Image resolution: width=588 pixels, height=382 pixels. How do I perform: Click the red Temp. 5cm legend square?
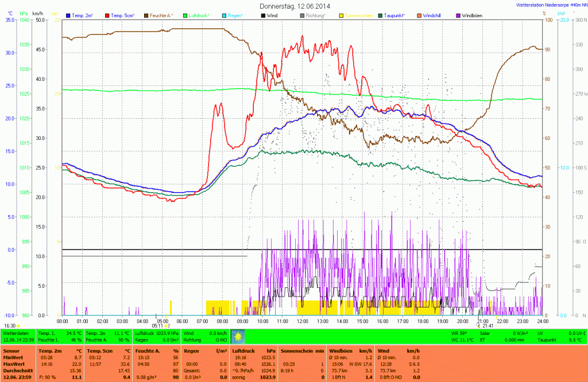click(106, 15)
